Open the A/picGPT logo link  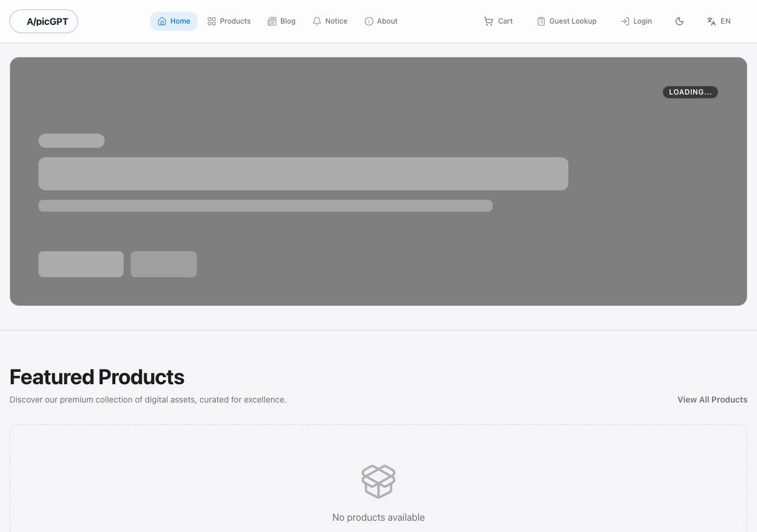point(44,21)
